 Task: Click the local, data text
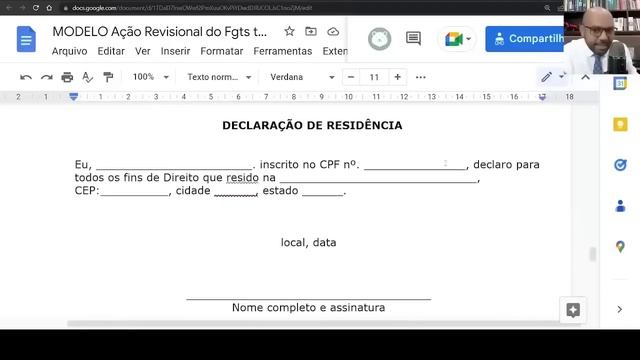[x=309, y=242]
